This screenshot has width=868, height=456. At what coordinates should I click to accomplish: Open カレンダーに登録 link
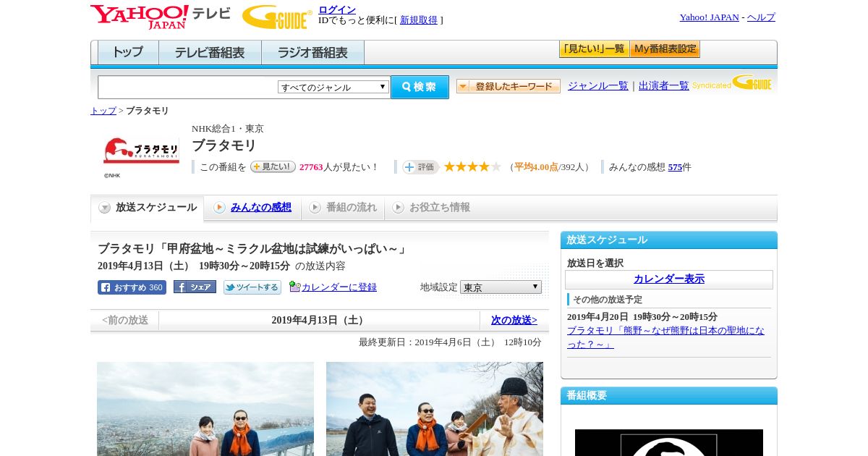[x=339, y=287]
